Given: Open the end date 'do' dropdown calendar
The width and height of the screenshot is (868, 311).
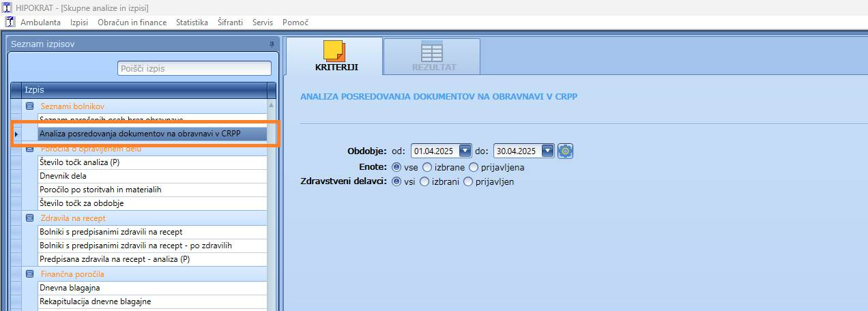Looking at the screenshot, I should coord(548,151).
